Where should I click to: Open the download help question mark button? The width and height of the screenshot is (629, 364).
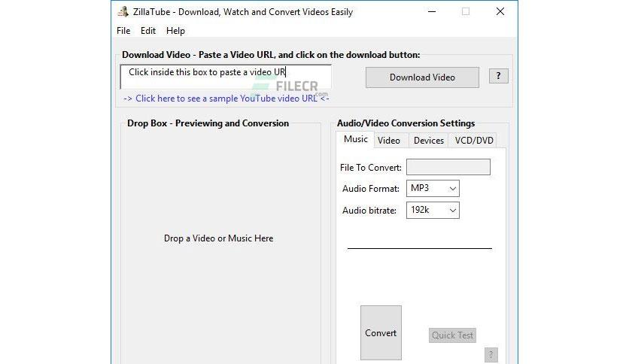(x=499, y=76)
